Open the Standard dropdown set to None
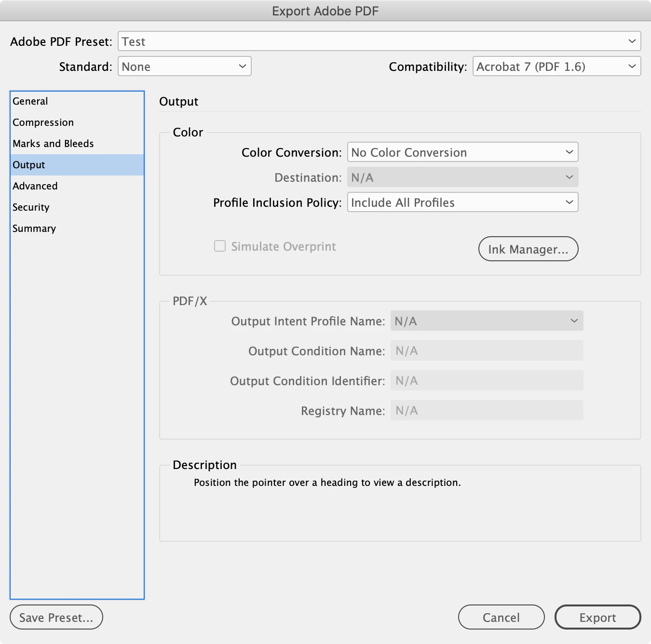 coord(185,66)
